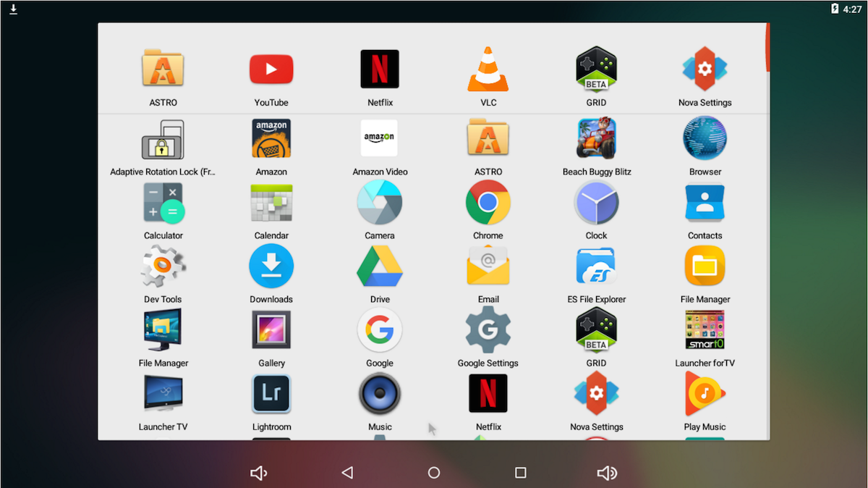Open Netflix next to the Music app
Screen dimensions: 868x488
[x=488, y=394]
